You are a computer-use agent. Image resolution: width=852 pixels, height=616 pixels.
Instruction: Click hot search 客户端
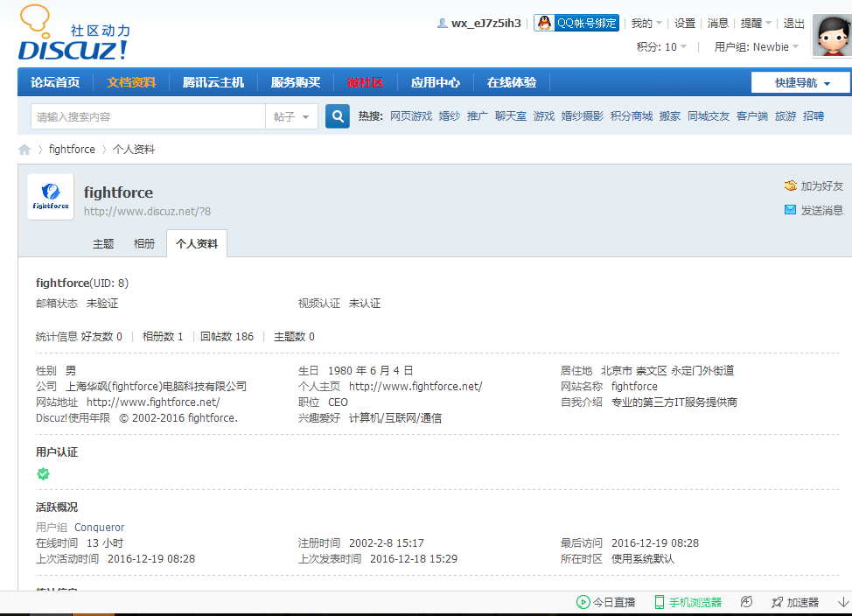752,115
